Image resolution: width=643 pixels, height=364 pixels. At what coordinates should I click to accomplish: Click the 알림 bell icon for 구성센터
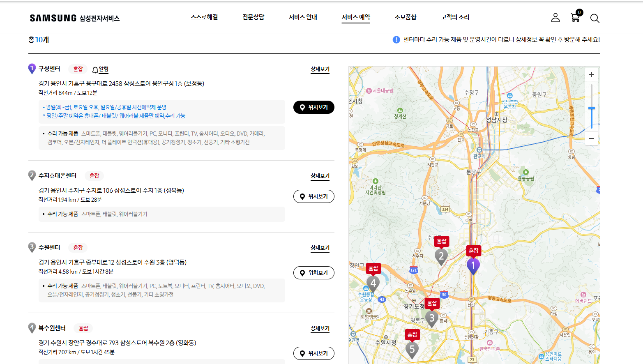point(100,69)
